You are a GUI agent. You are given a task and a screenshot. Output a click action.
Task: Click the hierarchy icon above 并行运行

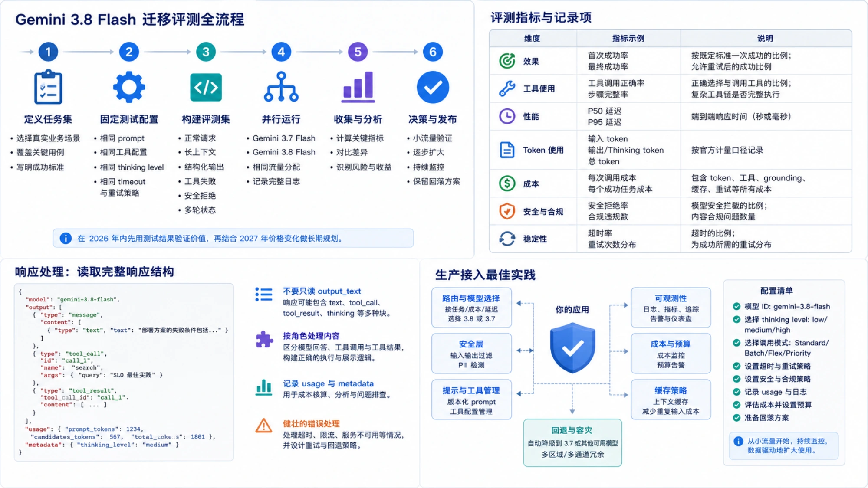tap(281, 87)
